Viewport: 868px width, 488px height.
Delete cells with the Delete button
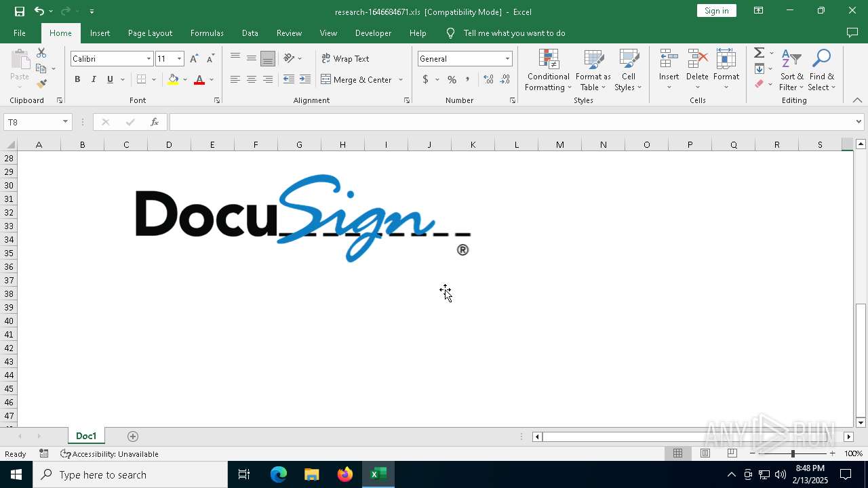tap(697, 70)
